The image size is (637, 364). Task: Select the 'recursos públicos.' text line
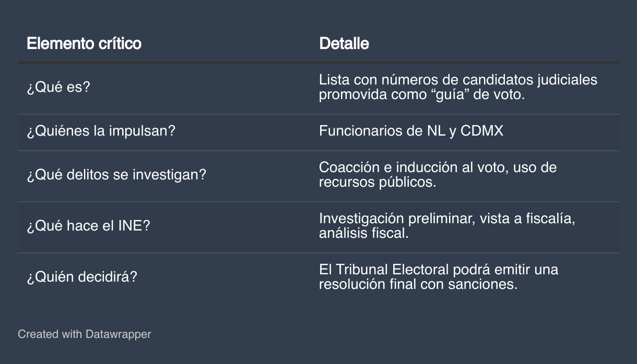point(378,183)
